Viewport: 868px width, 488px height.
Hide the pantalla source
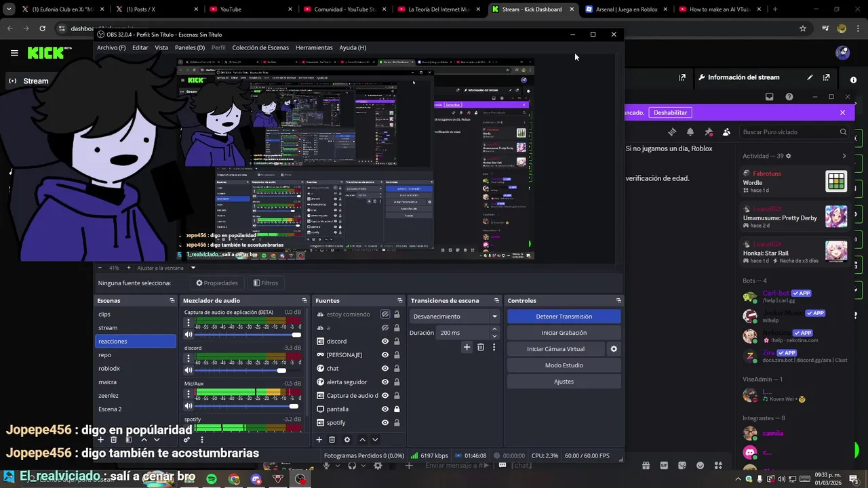tap(385, 409)
